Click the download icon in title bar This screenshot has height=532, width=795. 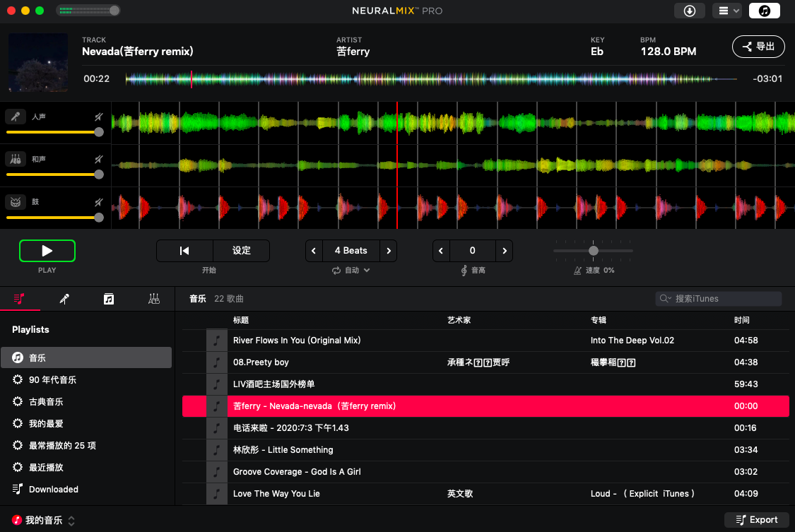689,11
